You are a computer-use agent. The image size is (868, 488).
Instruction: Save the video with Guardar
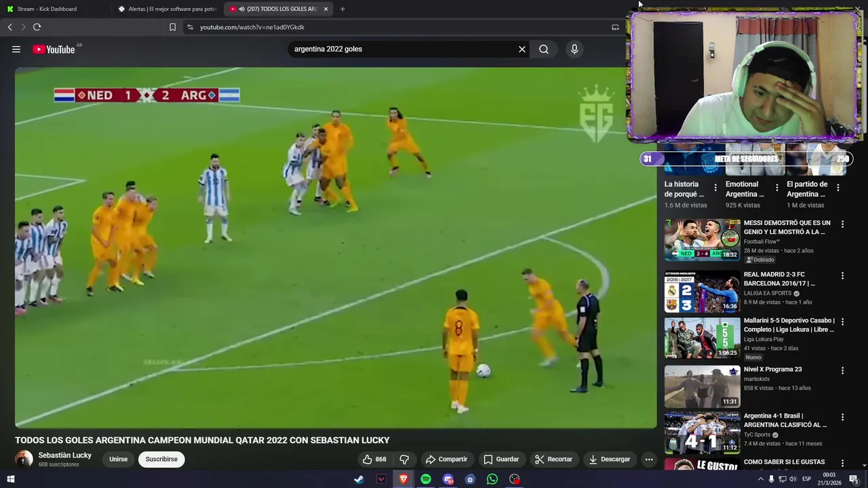501,459
